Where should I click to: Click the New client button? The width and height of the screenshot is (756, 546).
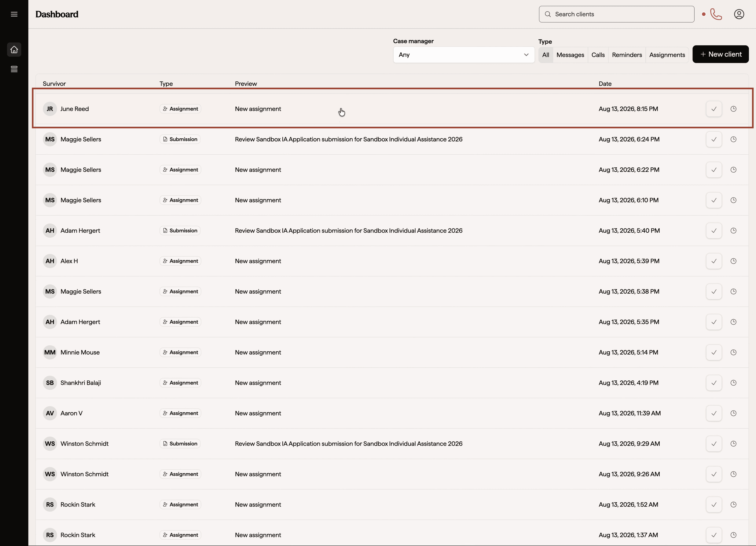point(721,54)
